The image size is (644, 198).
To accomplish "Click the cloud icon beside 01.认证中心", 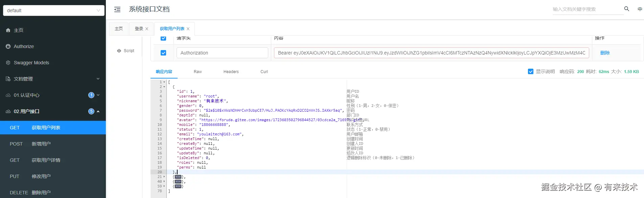I will click(8, 95).
